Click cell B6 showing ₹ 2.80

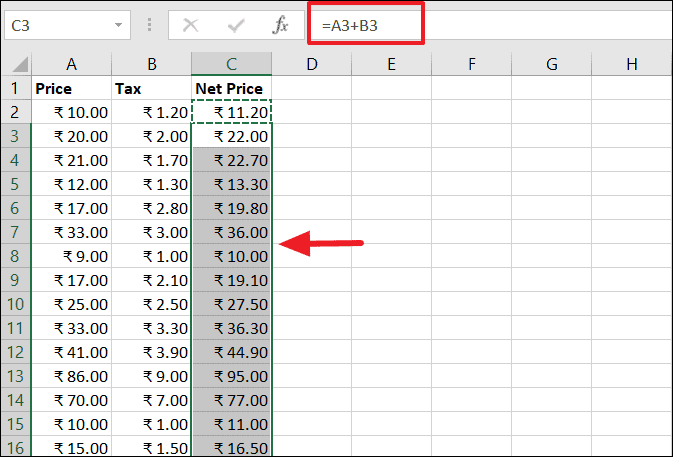[x=152, y=208]
